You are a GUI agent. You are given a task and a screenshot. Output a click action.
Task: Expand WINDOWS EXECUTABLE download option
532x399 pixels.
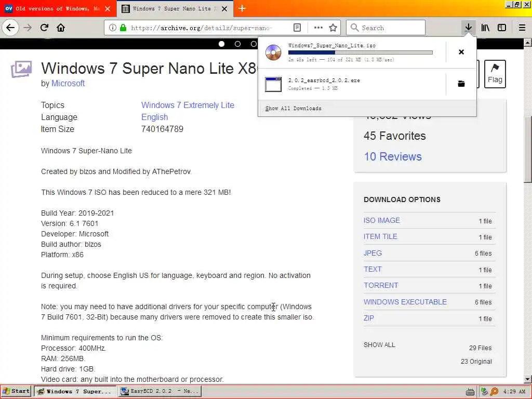(x=405, y=302)
